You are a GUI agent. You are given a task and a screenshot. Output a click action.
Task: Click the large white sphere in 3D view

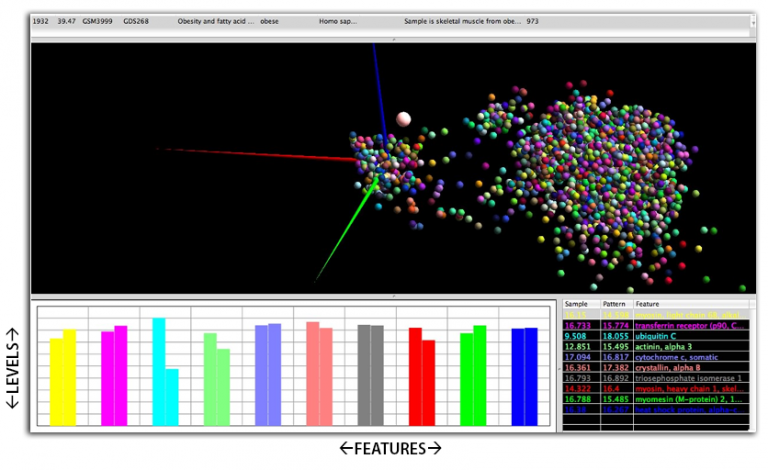[403, 120]
